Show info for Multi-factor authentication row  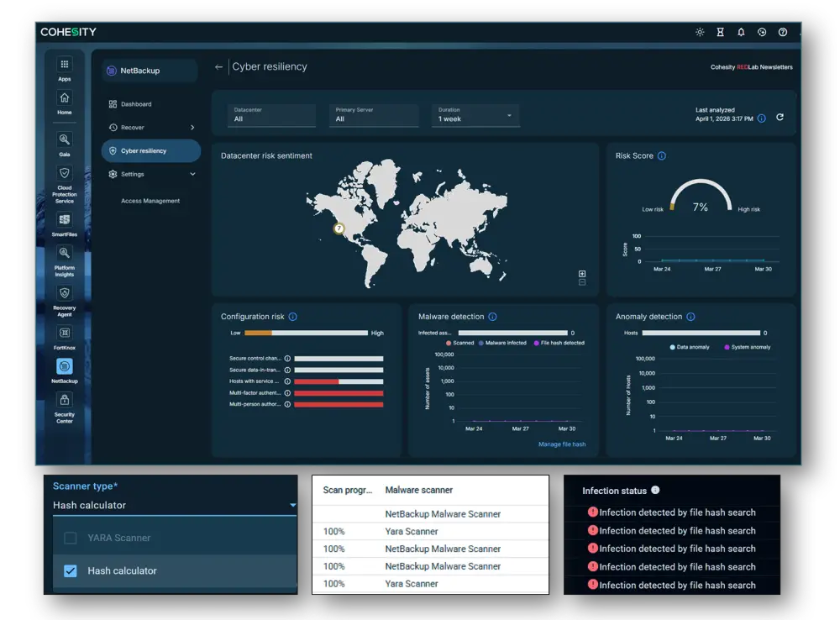pyautogui.click(x=287, y=393)
